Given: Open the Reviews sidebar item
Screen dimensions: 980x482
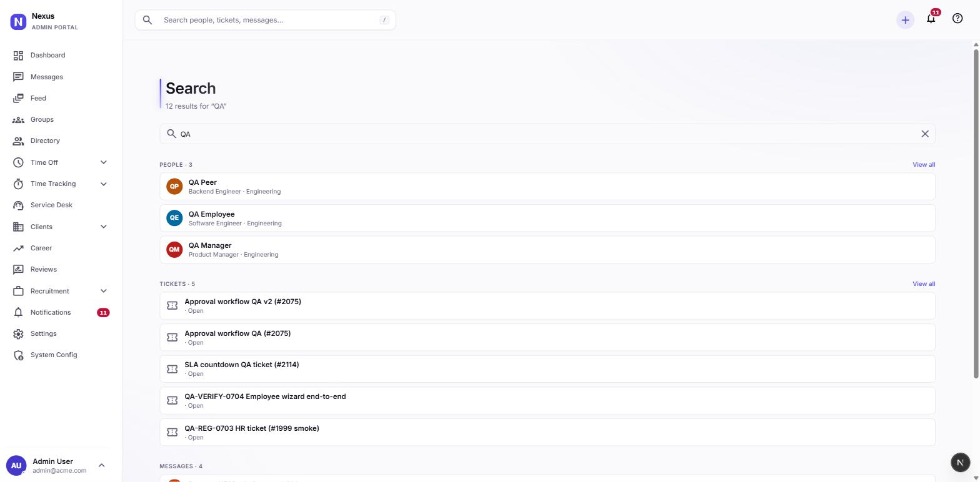Looking at the screenshot, I should coord(61,269).
